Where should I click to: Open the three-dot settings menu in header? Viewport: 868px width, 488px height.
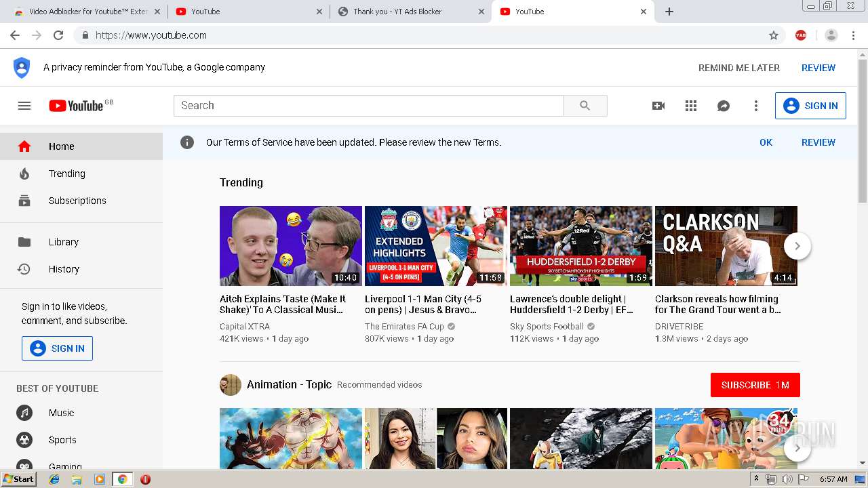pos(756,106)
